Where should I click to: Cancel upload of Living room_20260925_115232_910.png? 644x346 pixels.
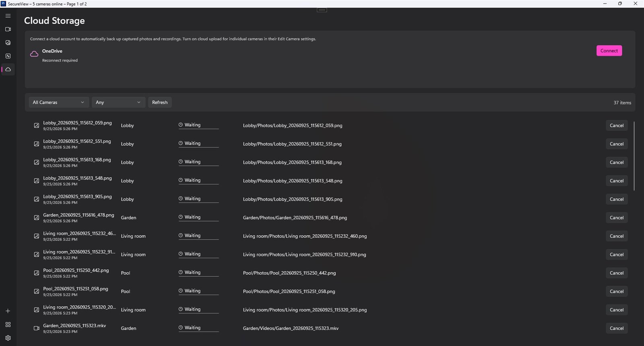click(x=617, y=255)
